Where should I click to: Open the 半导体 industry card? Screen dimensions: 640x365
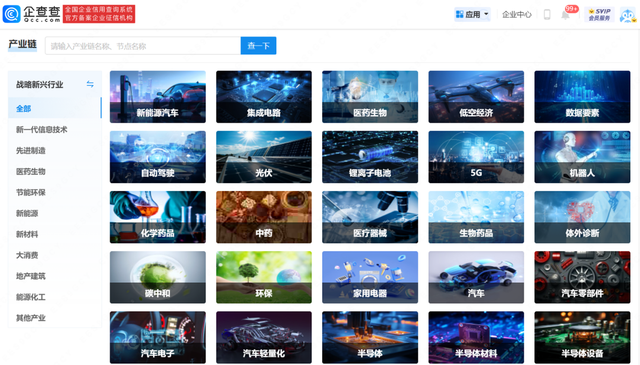tap(370, 337)
